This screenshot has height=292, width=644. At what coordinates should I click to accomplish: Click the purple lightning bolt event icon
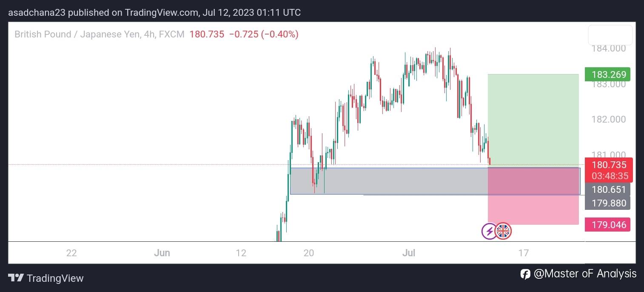coord(489,232)
